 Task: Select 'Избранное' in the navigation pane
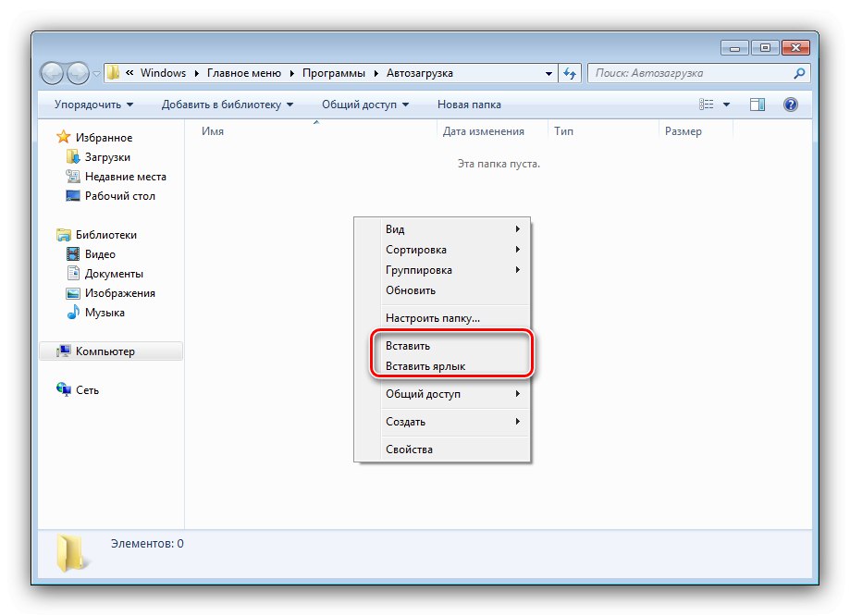point(104,138)
